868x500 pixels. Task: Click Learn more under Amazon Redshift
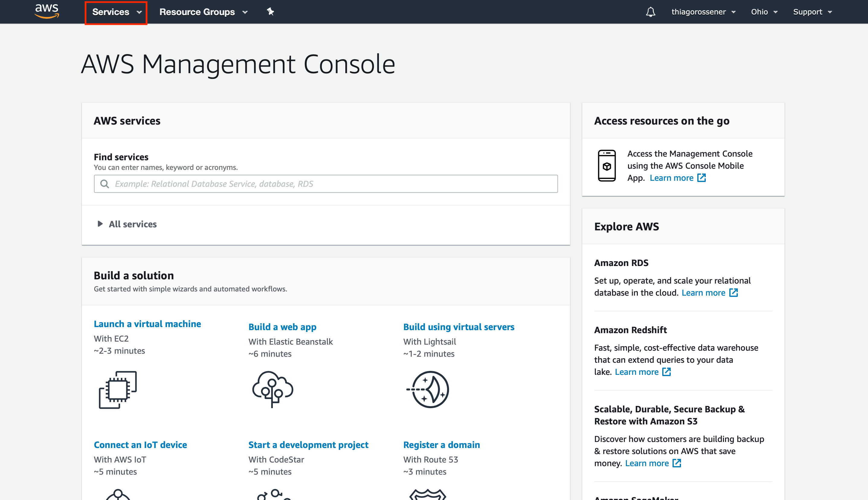click(637, 372)
